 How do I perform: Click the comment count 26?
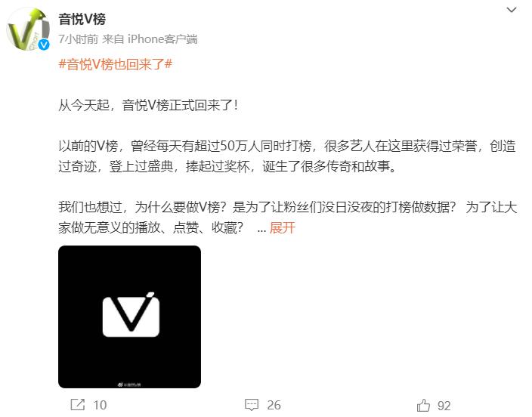click(274, 405)
